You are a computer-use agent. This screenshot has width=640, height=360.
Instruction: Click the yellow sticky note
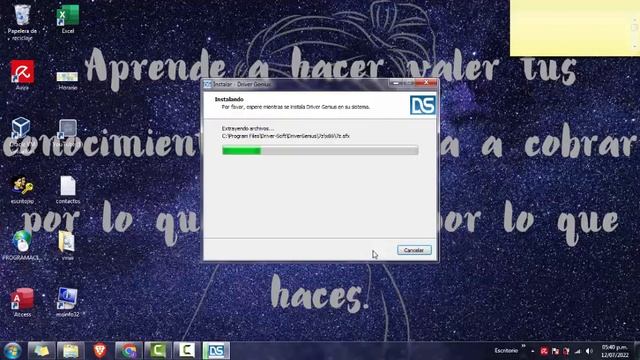pyautogui.click(x=575, y=28)
